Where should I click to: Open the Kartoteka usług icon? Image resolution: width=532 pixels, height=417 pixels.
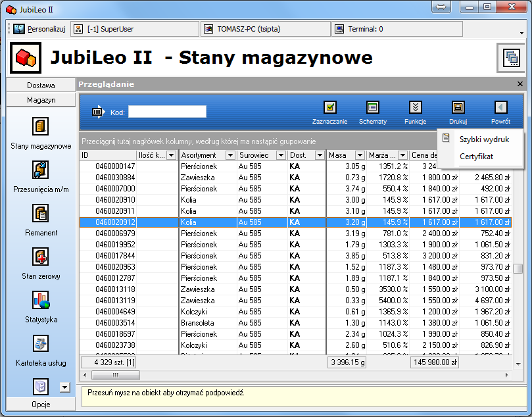[40, 343]
